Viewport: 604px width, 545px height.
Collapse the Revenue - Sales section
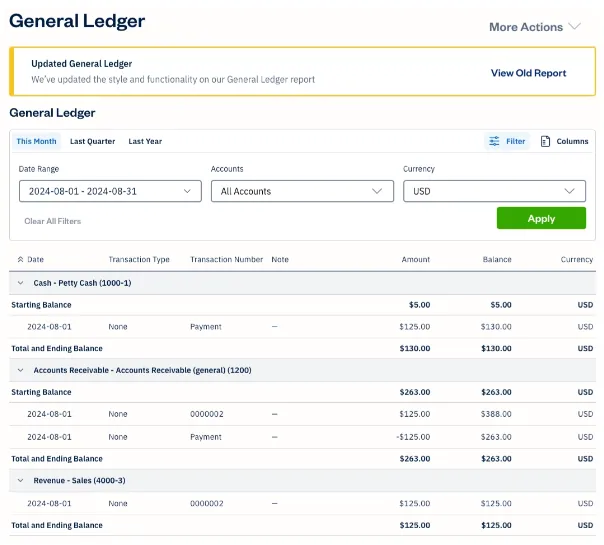[x=21, y=481]
